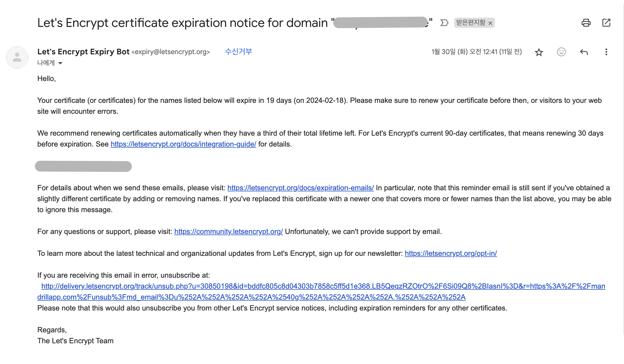Open the integration-guide documentation link
This screenshot has width=624, height=364.
tap(183, 144)
